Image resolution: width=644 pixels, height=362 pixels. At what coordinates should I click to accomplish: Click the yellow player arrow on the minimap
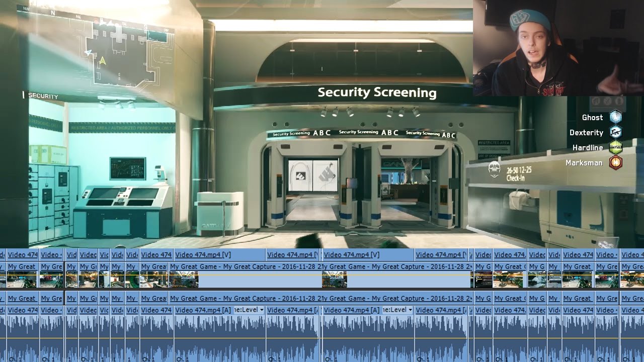click(103, 61)
